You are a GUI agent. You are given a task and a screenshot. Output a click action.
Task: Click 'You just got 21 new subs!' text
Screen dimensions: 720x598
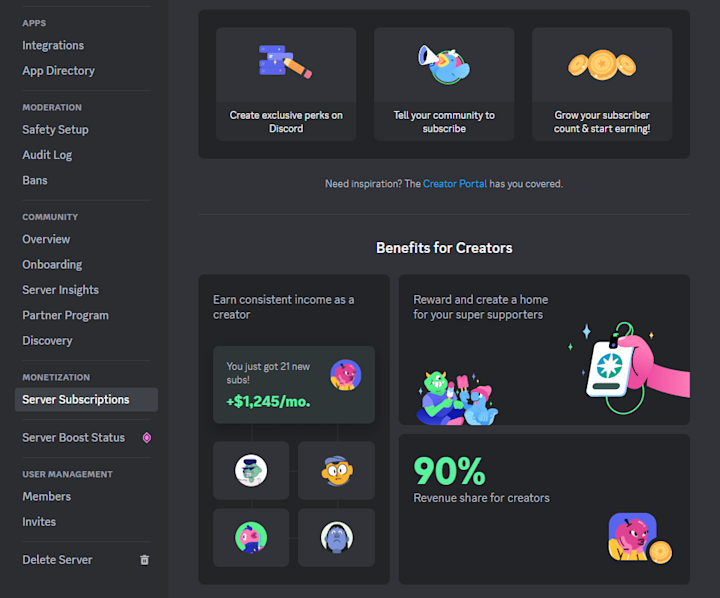268,373
